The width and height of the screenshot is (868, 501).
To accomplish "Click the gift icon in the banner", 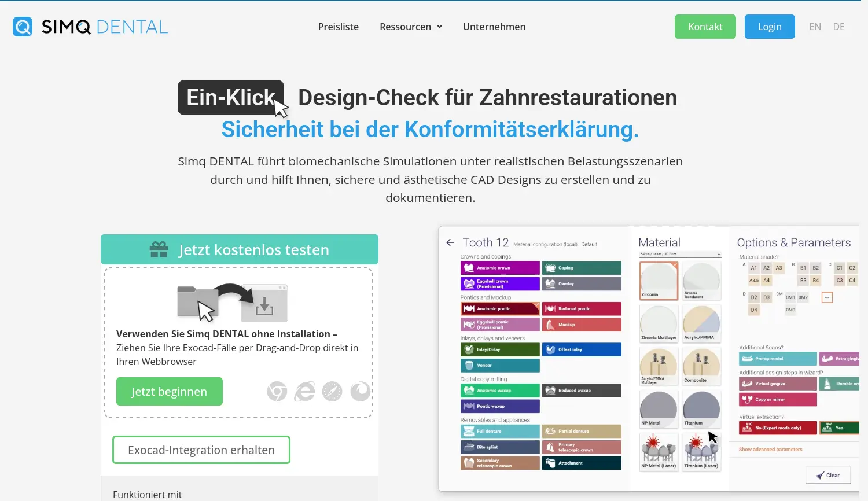I will (159, 250).
